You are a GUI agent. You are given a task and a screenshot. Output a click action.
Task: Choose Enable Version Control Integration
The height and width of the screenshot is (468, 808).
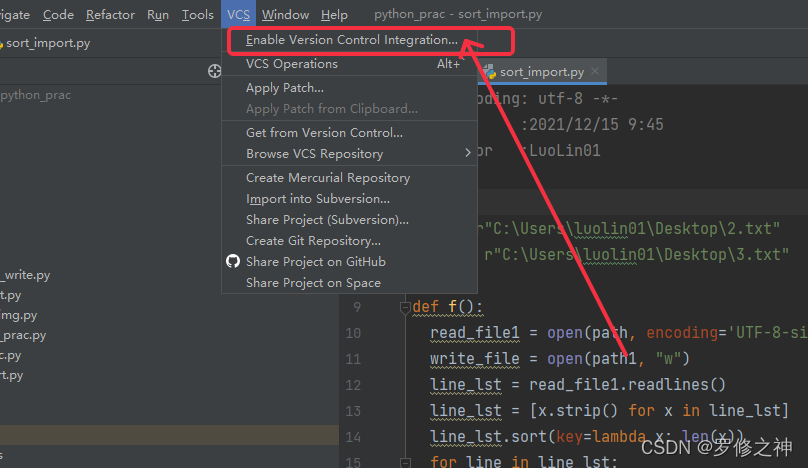tap(351, 40)
